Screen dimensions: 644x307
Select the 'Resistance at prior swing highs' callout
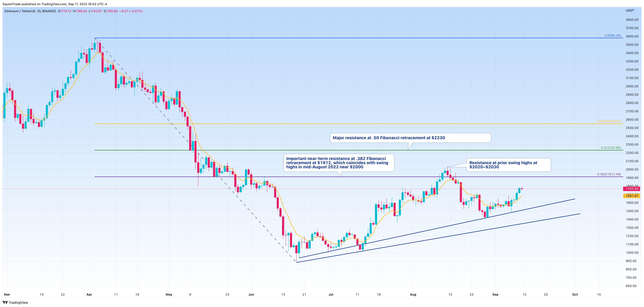(509, 165)
